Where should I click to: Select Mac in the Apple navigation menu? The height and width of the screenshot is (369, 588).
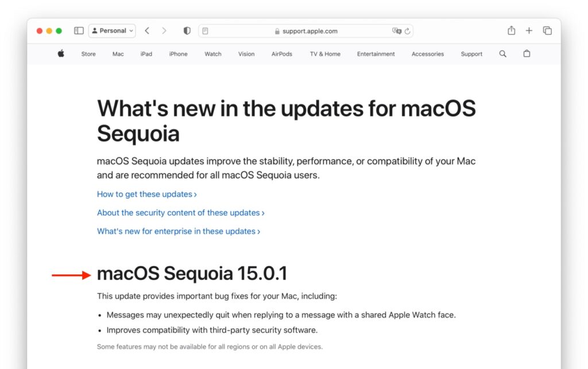(118, 54)
